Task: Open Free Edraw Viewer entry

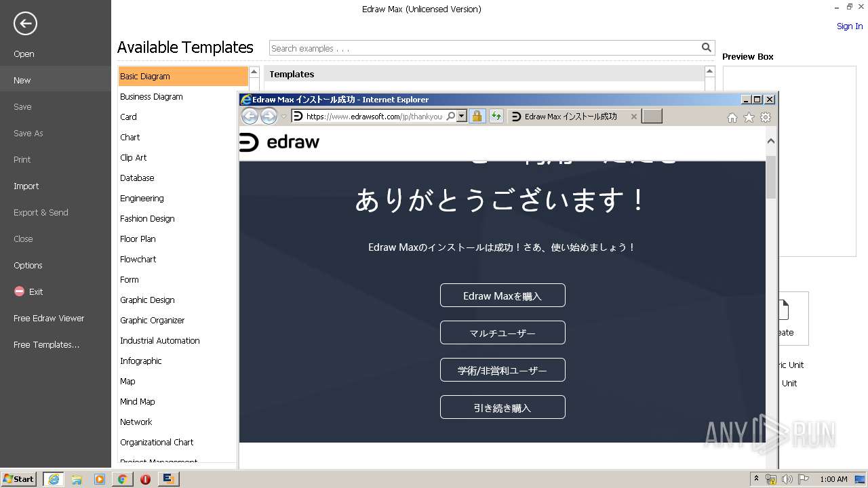Action: pos(49,318)
